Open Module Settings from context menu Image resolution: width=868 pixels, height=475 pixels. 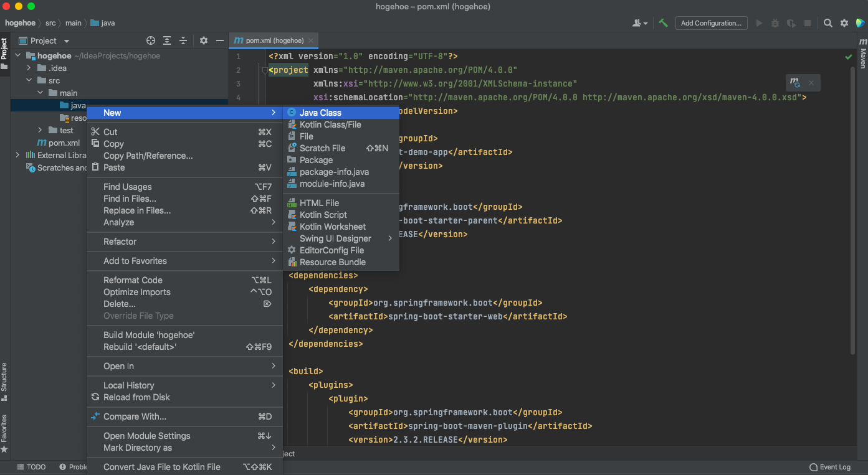[184, 436]
